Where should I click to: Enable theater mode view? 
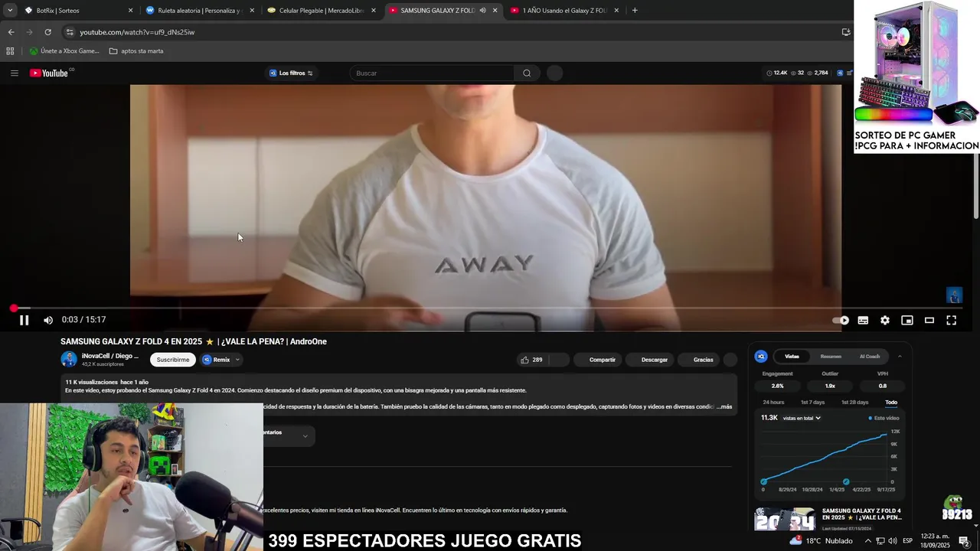[x=929, y=320]
